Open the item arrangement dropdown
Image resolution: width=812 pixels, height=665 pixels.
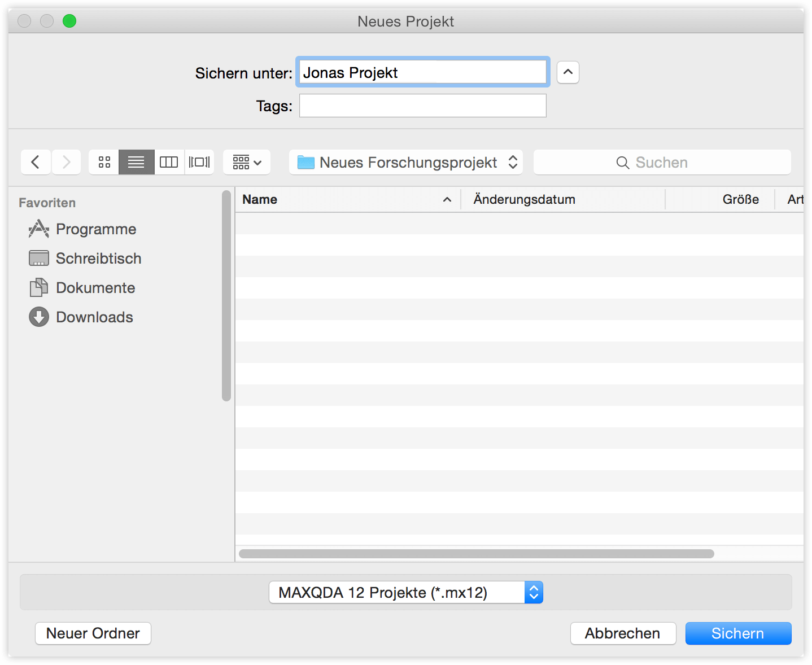pyautogui.click(x=247, y=163)
